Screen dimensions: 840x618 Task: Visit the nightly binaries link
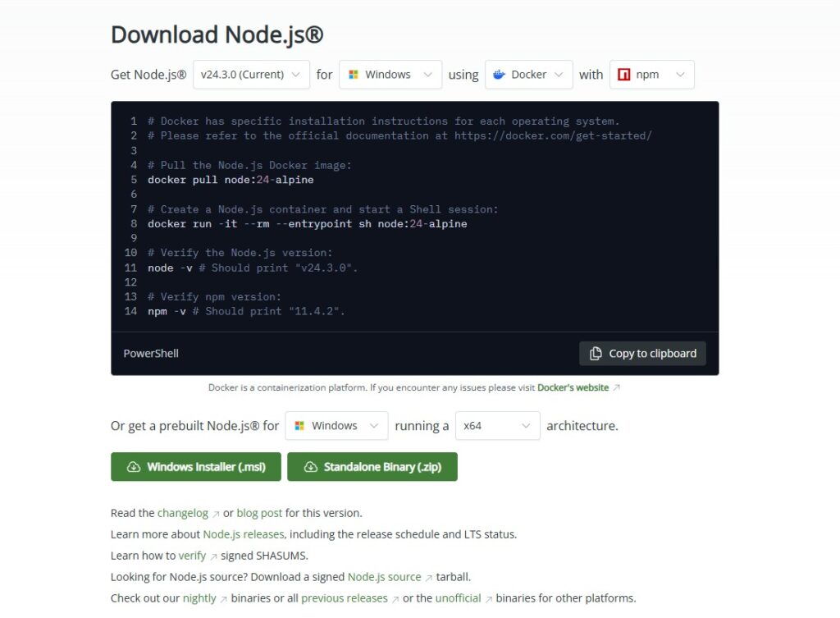point(199,598)
